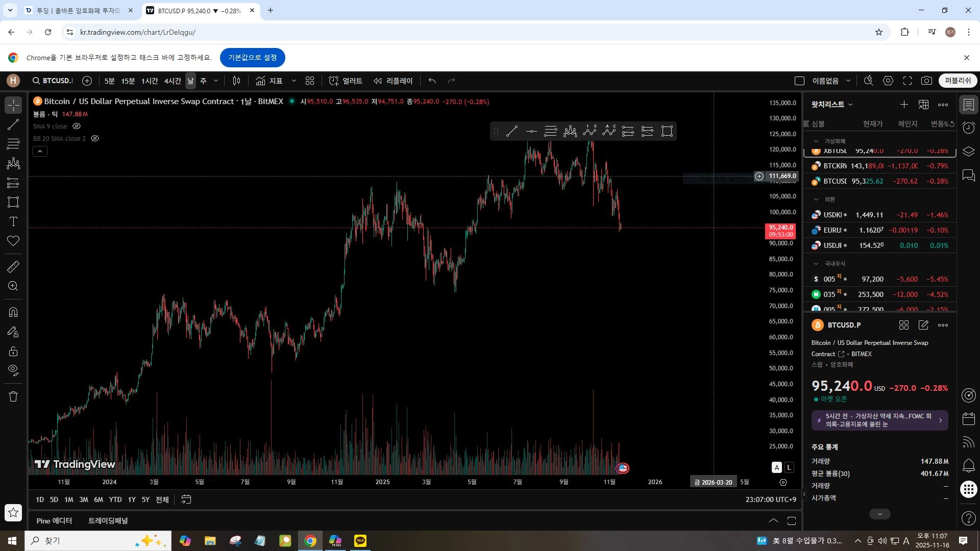Open the alerts bell in right sidebar
Screen dimensions: 980x551
968,465
